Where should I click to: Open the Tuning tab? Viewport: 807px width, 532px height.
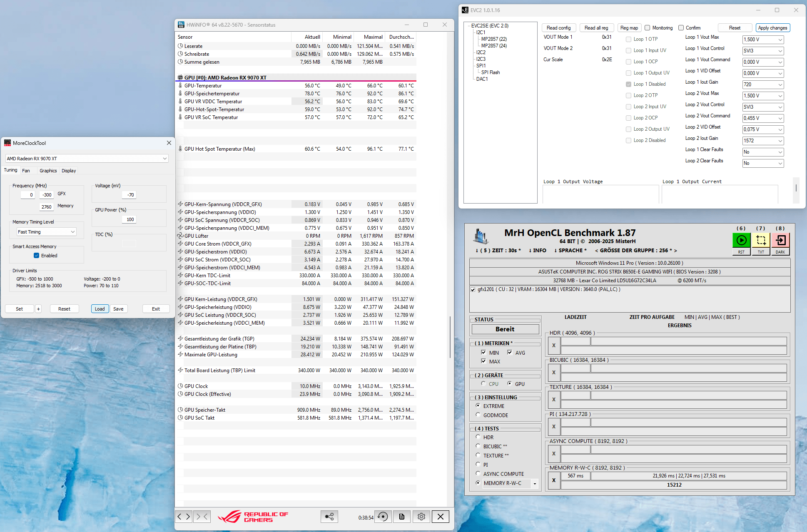click(11, 170)
